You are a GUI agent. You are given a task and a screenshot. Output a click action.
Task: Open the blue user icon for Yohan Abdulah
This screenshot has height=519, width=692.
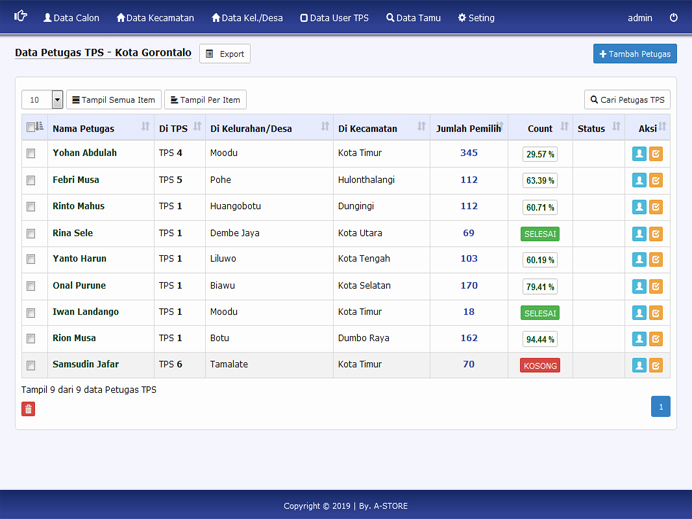[x=639, y=154]
